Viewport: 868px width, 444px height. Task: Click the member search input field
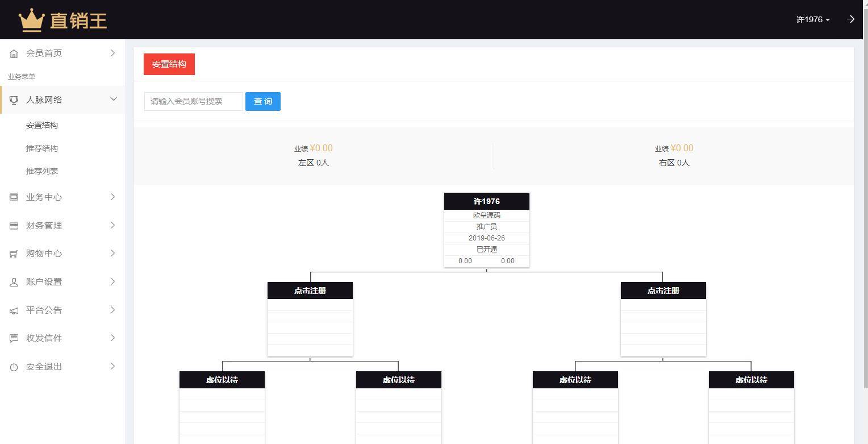[x=193, y=101]
